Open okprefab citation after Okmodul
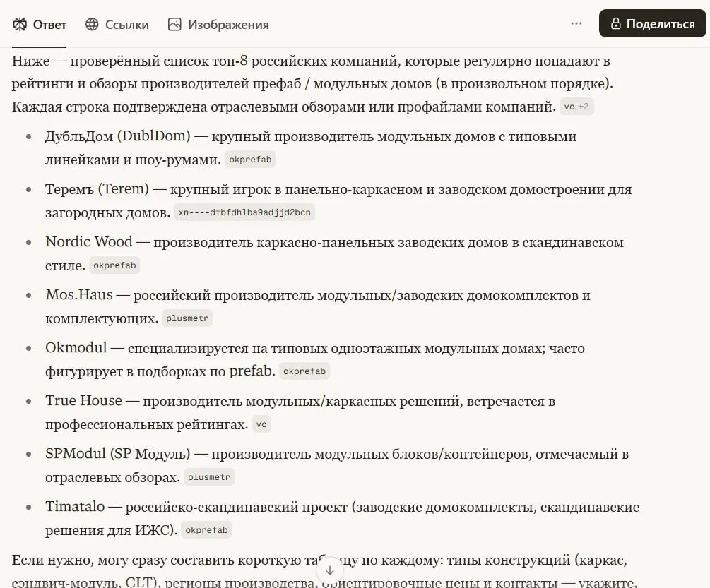 coord(304,371)
